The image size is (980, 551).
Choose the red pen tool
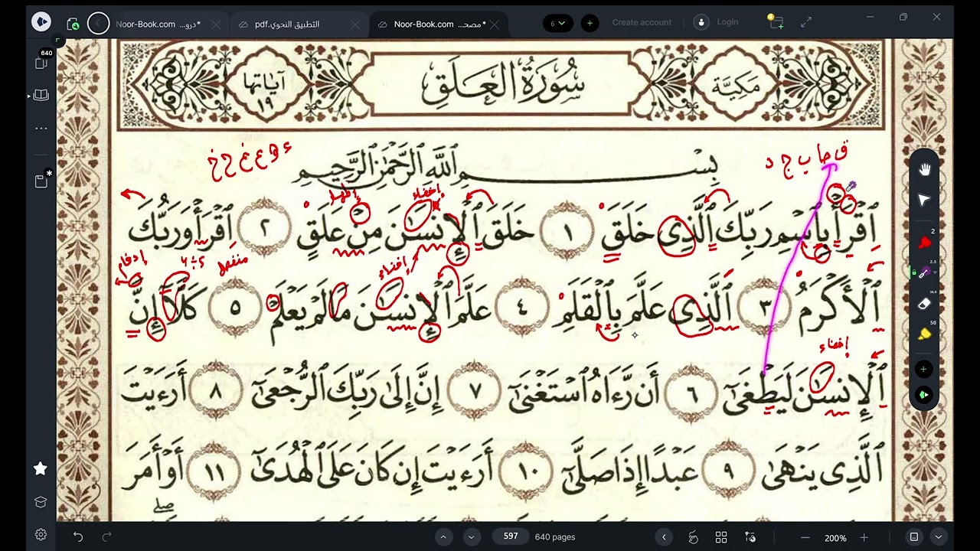924,243
